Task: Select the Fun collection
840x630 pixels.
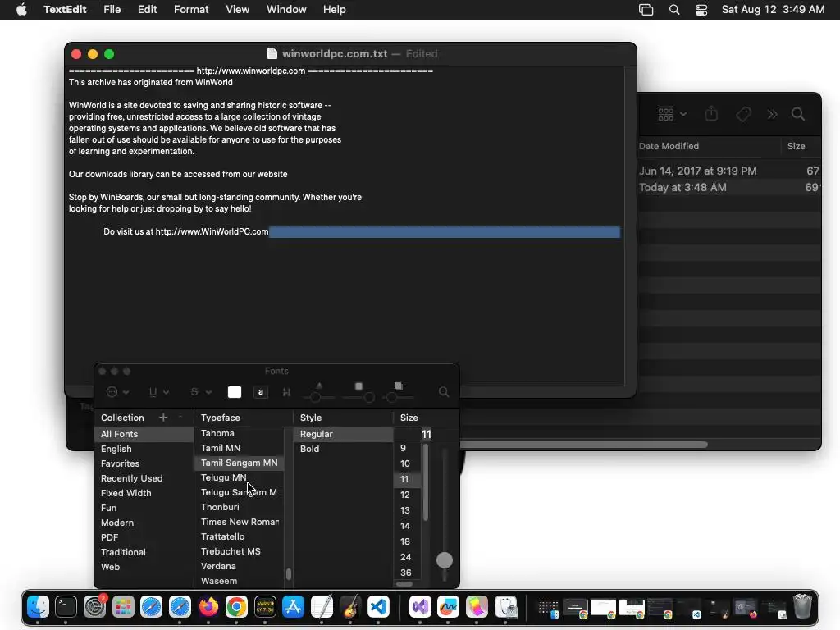Action: coord(144,508)
